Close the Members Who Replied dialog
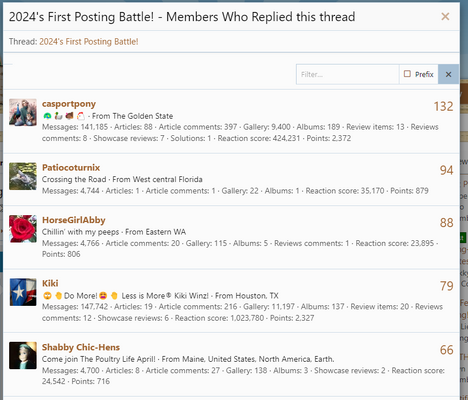The height and width of the screenshot is (400, 468). [x=445, y=16]
